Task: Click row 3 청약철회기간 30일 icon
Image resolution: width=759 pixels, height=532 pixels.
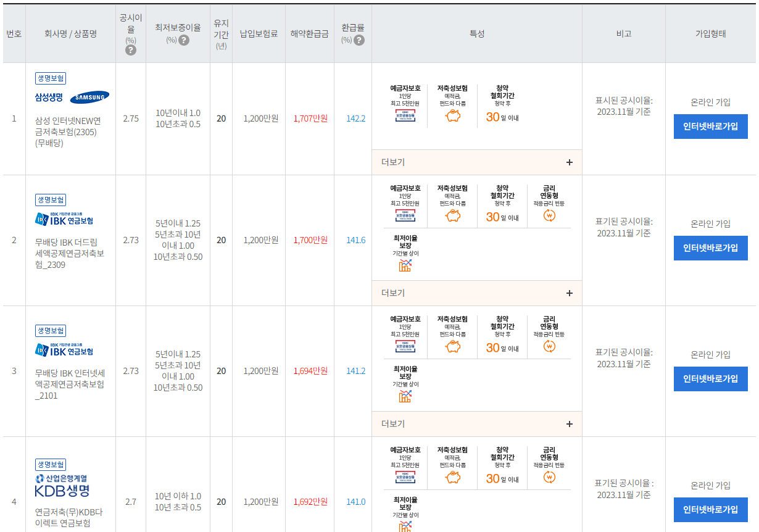Action: [502, 347]
